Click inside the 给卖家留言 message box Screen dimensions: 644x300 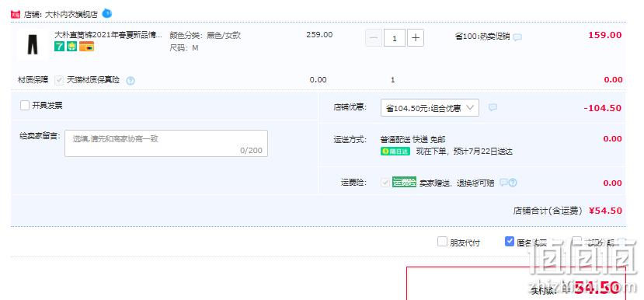coord(166,144)
